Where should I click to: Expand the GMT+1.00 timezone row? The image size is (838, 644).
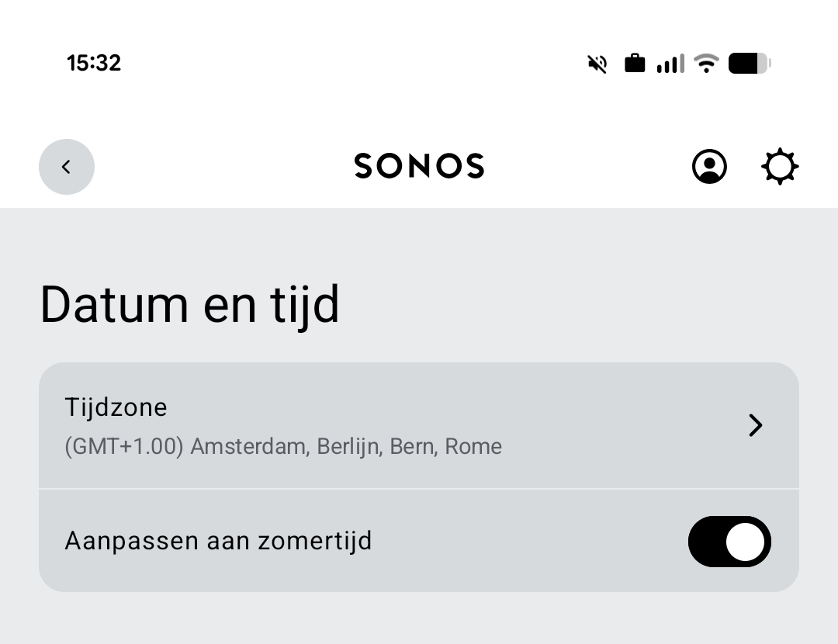[419, 425]
